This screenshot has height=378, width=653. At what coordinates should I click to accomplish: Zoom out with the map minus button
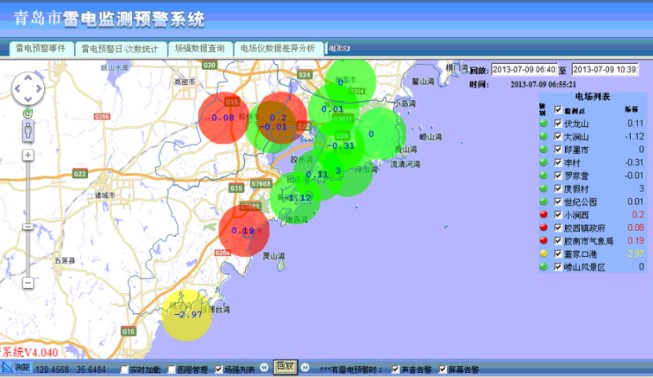pyautogui.click(x=28, y=283)
